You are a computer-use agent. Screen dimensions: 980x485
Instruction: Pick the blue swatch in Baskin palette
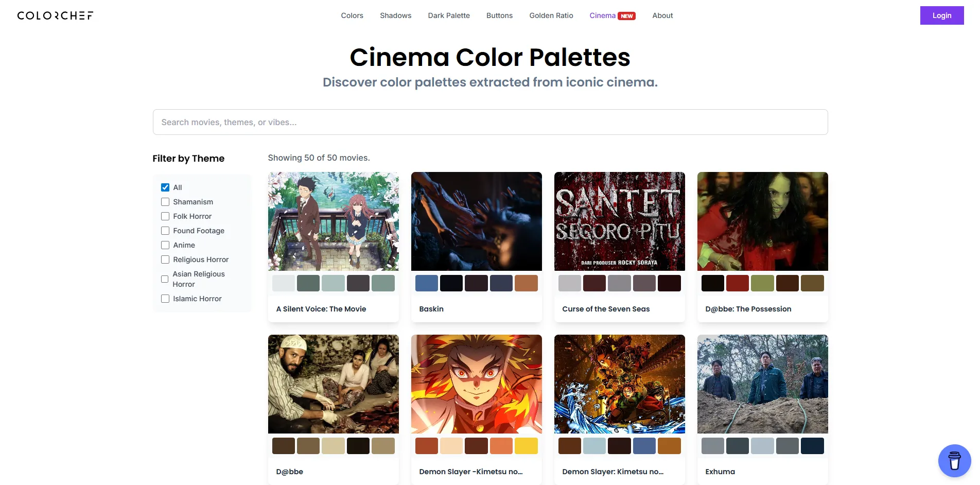pos(427,283)
